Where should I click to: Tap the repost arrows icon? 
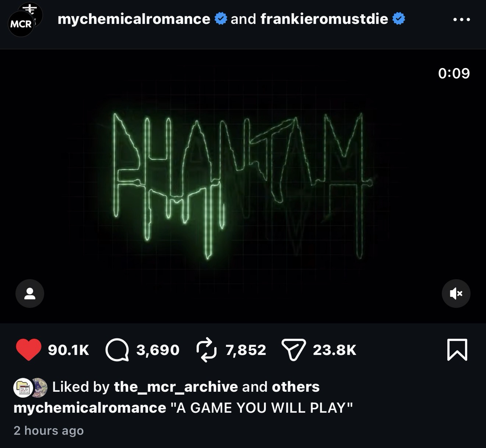(206, 349)
